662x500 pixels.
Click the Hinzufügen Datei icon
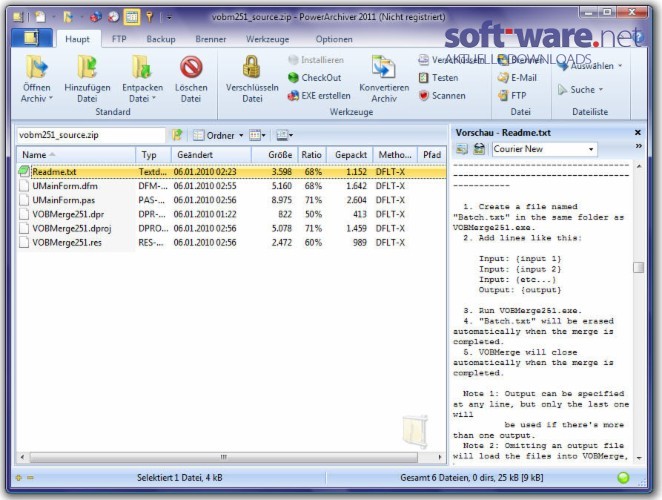coord(87,66)
